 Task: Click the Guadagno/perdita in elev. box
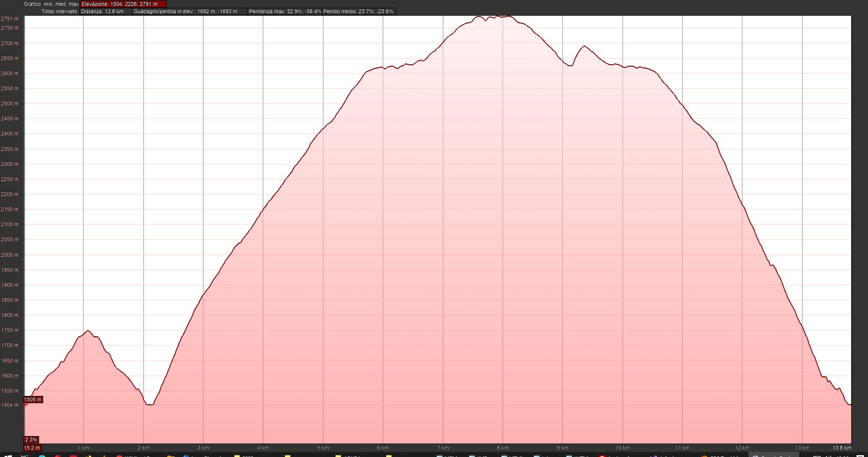tap(189, 11)
